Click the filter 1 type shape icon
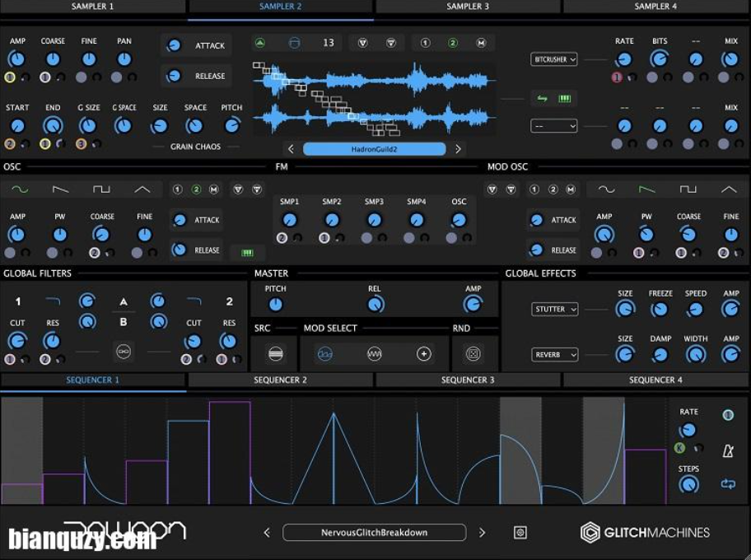 (x=53, y=301)
